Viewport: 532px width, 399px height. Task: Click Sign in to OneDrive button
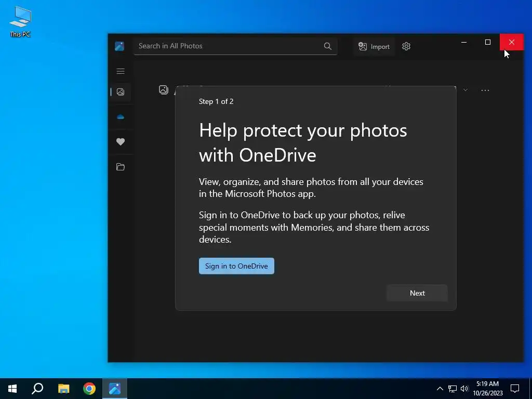pos(236,266)
